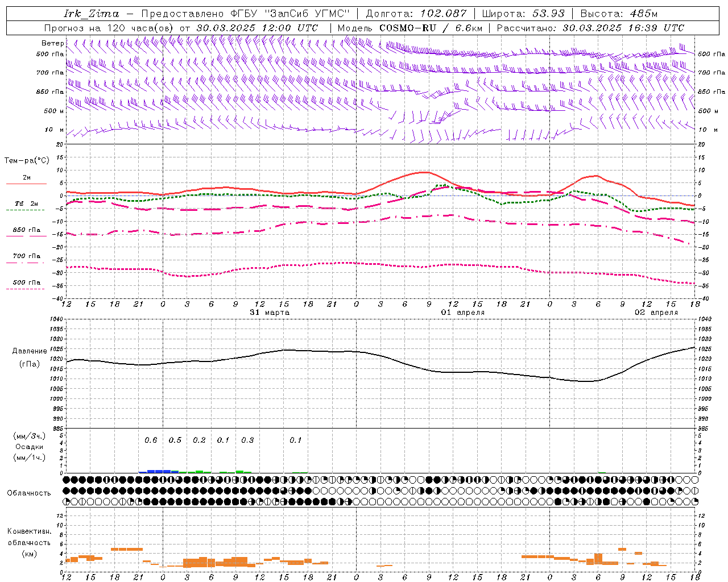
Task: Select the "Td 2м" dew point legend entry
Action: (26, 206)
